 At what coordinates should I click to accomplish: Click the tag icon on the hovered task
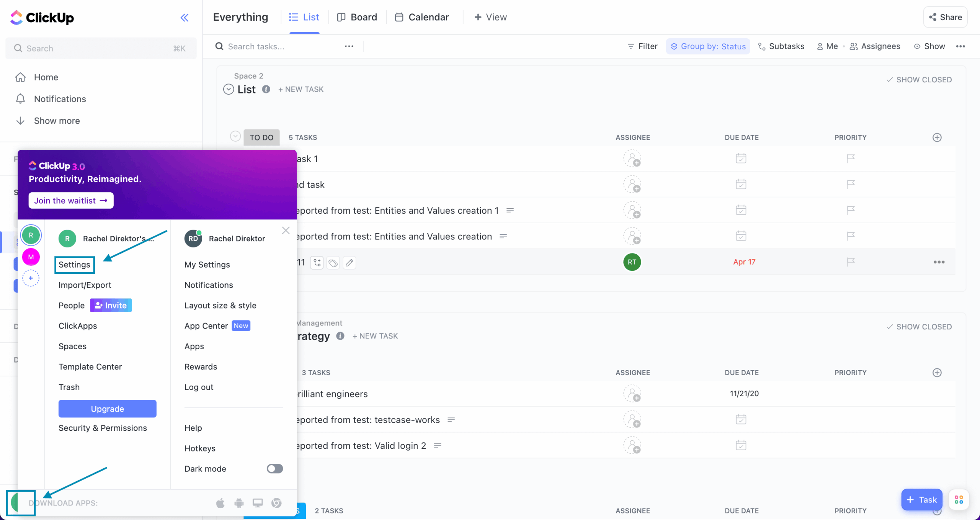point(333,263)
